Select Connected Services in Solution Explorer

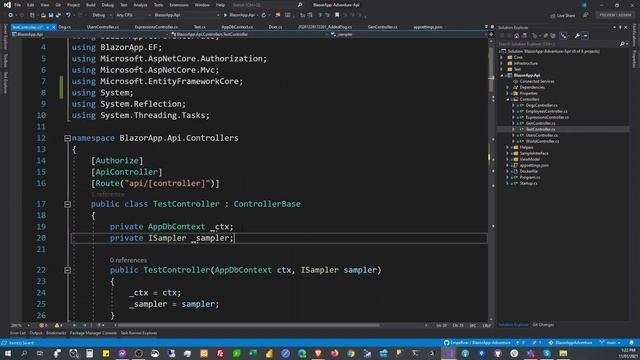[x=537, y=81]
